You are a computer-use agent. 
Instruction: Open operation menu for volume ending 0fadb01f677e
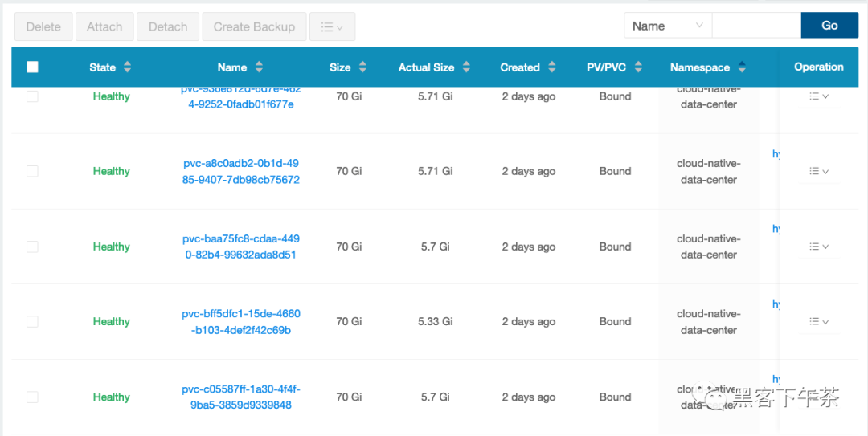pyautogui.click(x=819, y=96)
